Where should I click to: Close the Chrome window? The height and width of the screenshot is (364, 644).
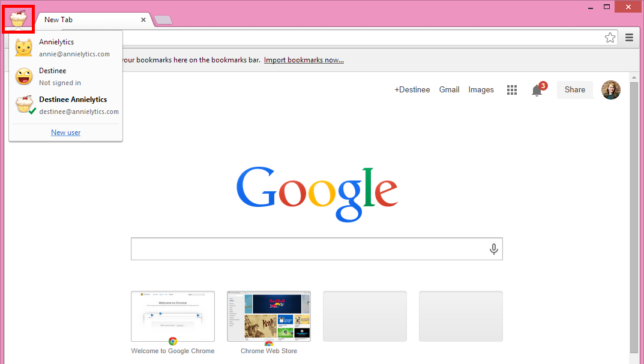coord(628,7)
